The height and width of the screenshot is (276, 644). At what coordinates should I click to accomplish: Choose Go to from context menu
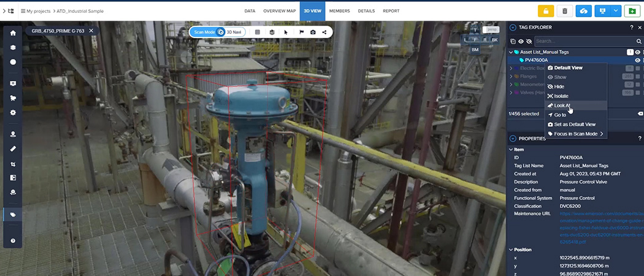[x=576, y=115]
